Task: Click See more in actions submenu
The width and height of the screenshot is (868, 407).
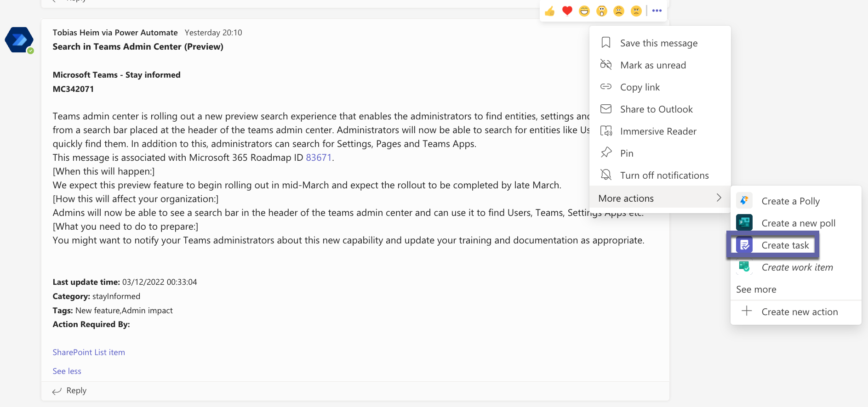Action: point(756,289)
